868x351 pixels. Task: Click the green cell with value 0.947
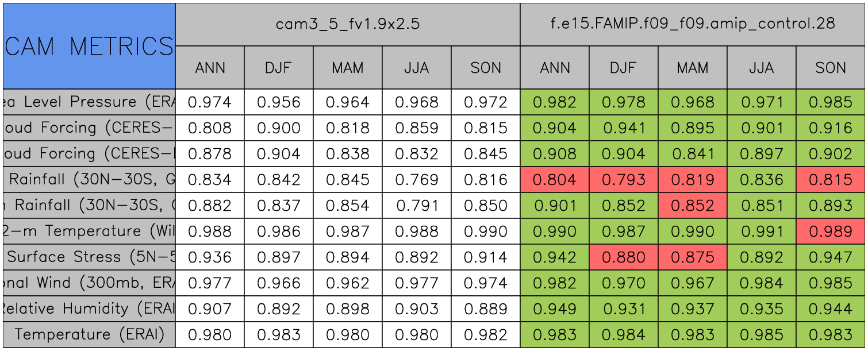[x=831, y=257]
